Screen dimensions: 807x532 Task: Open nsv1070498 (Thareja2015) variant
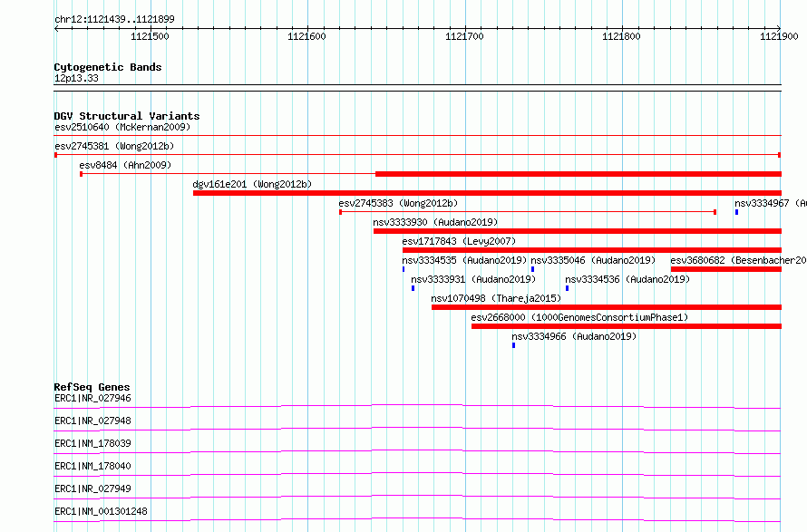[x=496, y=298]
